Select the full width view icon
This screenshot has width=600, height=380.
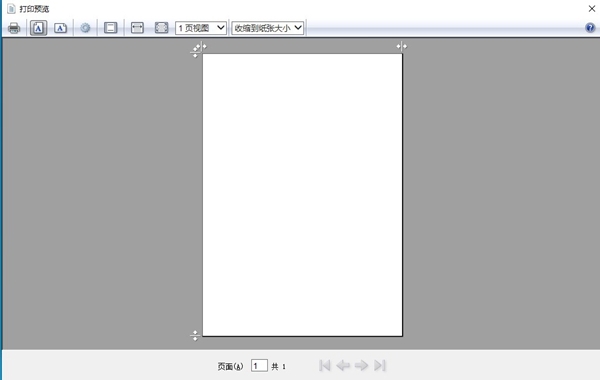tap(137, 28)
